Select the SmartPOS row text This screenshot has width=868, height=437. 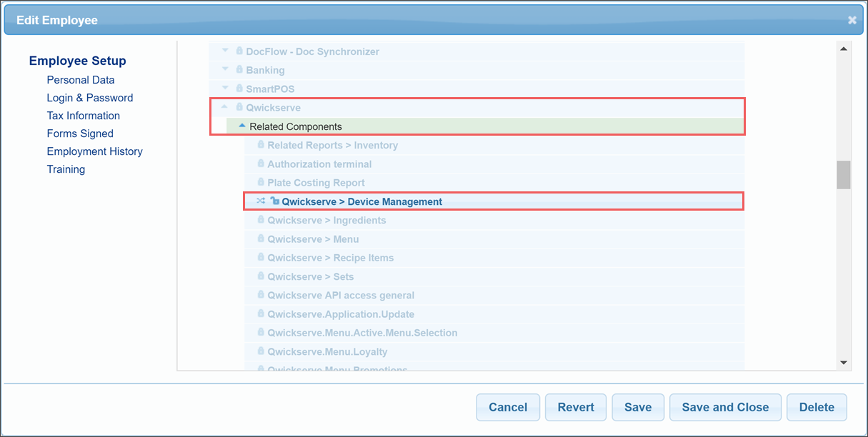(x=270, y=89)
